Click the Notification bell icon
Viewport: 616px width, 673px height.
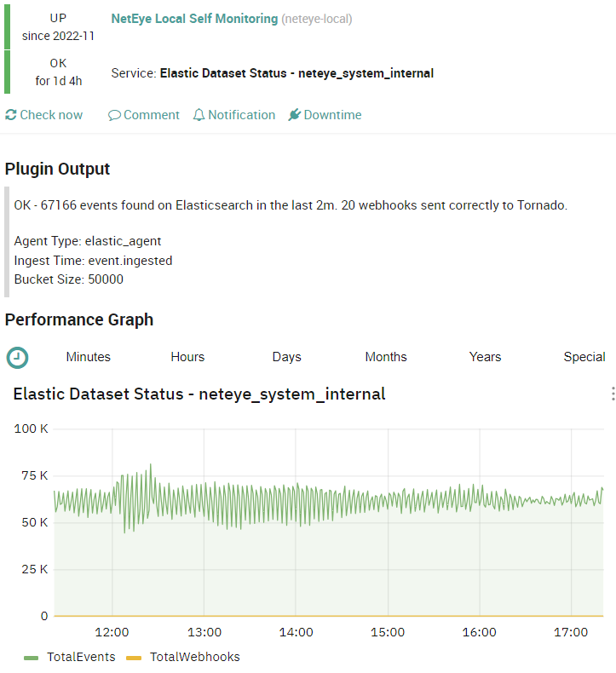tap(199, 115)
